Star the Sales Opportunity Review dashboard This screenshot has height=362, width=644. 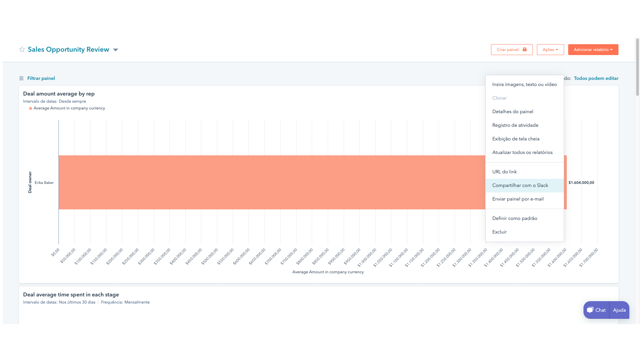click(x=22, y=50)
